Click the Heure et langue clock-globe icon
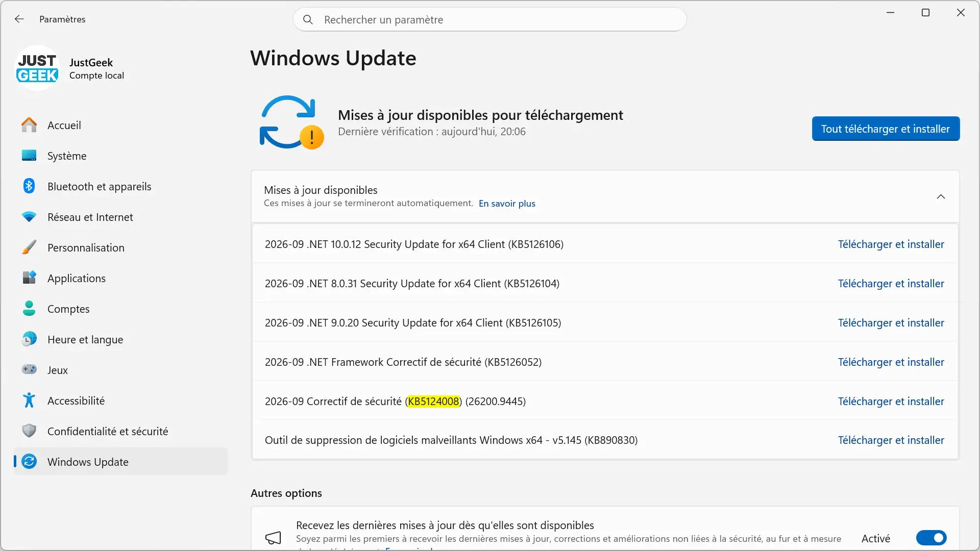Image resolution: width=980 pixels, height=551 pixels. (29, 339)
